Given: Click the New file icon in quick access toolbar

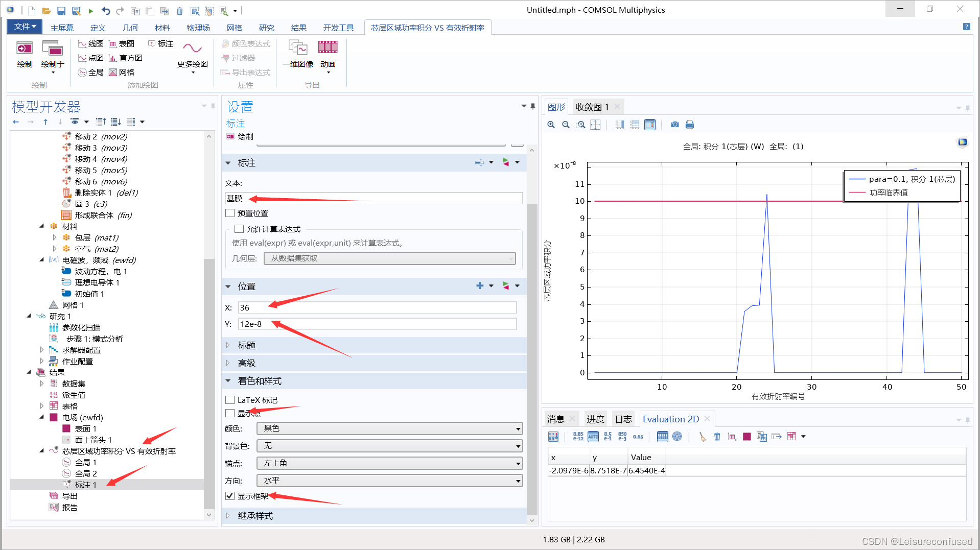Looking at the screenshot, I should [x=32, y=11].
